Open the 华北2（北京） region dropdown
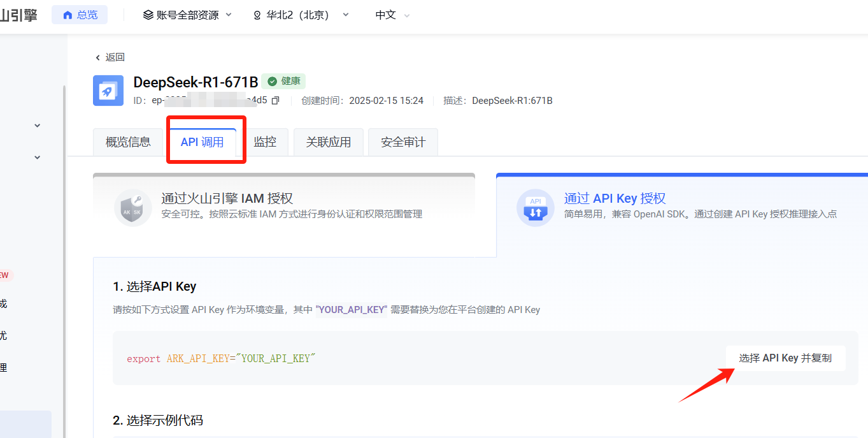This screenshot has height=438, width=868. (301, 15)
